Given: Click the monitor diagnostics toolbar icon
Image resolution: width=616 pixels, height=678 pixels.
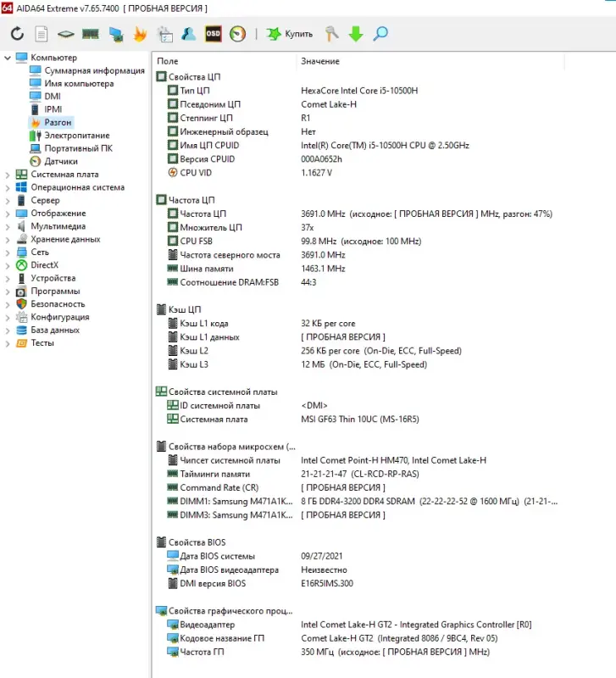Looking at the screenshot, I should point(116,34).
